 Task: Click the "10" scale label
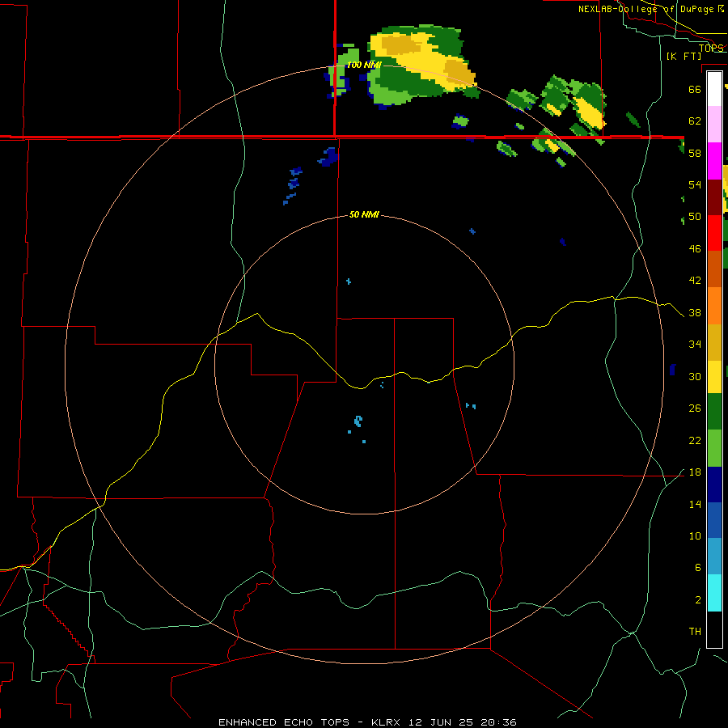point(695,535)
